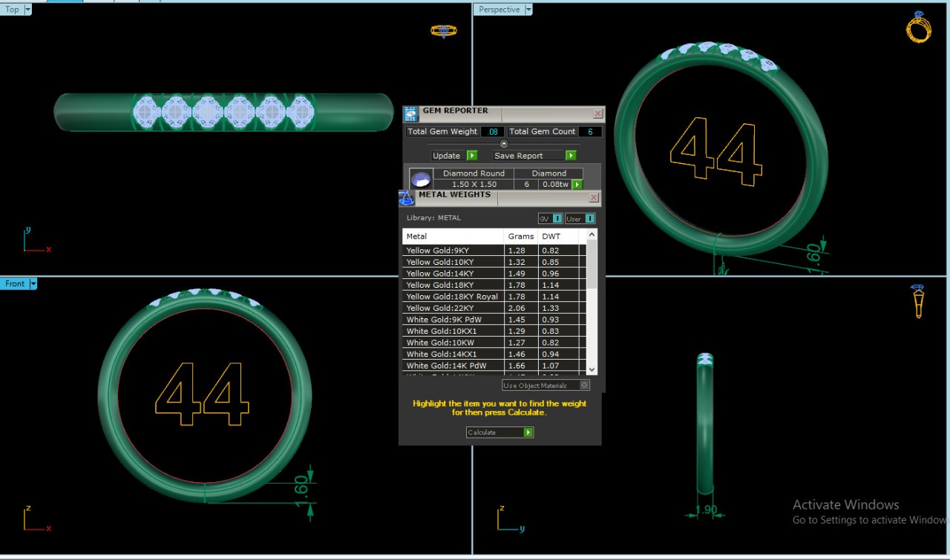Image resolution: width=950 pixels, height=560 pixels.
Task: Open the Top viewport dropdown menu
Action: point(28,10)
